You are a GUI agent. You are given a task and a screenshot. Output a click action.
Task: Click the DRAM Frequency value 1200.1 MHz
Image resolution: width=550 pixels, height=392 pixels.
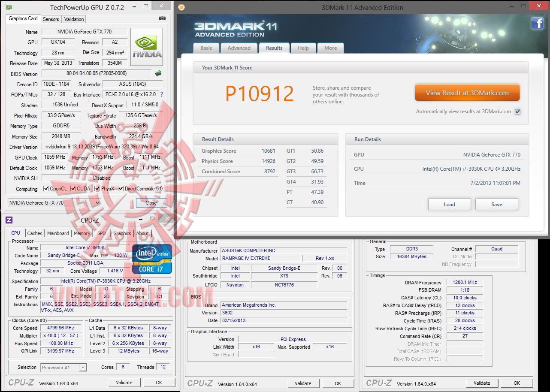[464, 283]
